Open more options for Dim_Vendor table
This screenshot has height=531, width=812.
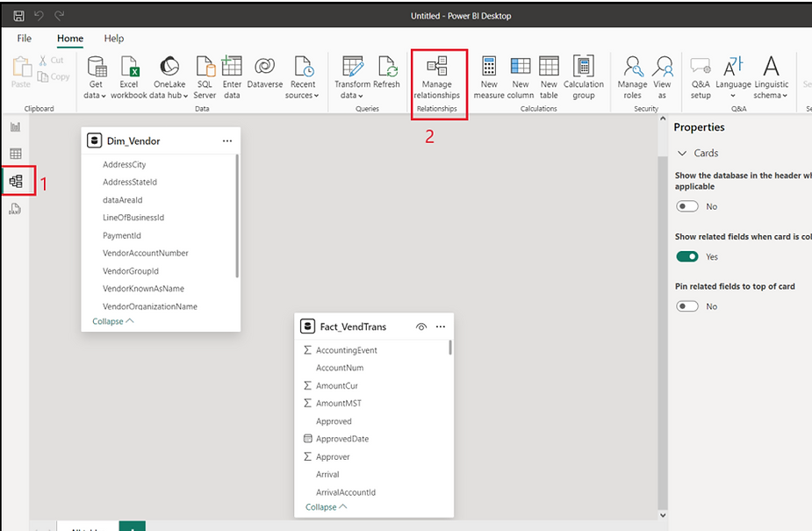coord(227,140)
